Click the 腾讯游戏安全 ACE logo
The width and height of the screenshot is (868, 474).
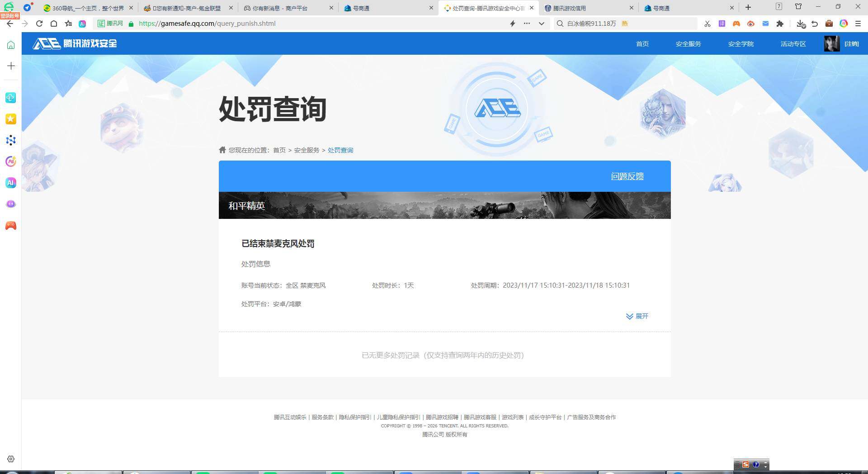click(75, 43)
